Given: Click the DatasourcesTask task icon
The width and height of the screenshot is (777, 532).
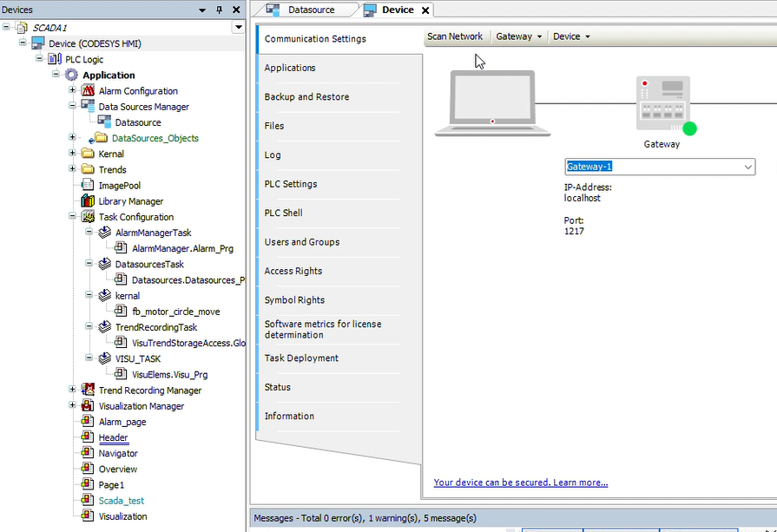Looking at the screenshot, I should point(104,264).
